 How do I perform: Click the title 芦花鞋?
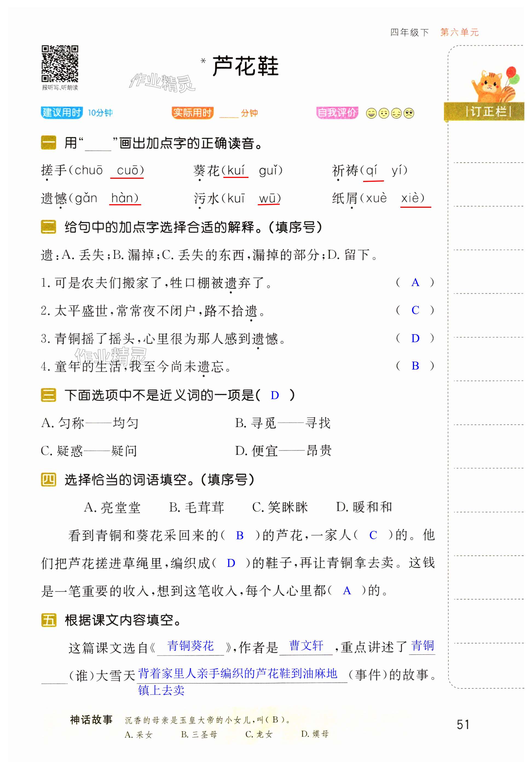tap(245, 66)
